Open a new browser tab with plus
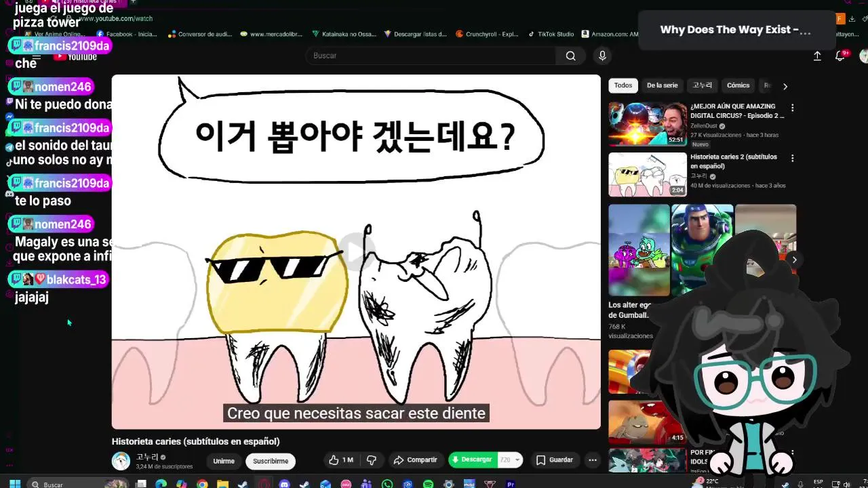This screenshot has height=488, width=868. [x=133, y=3]
